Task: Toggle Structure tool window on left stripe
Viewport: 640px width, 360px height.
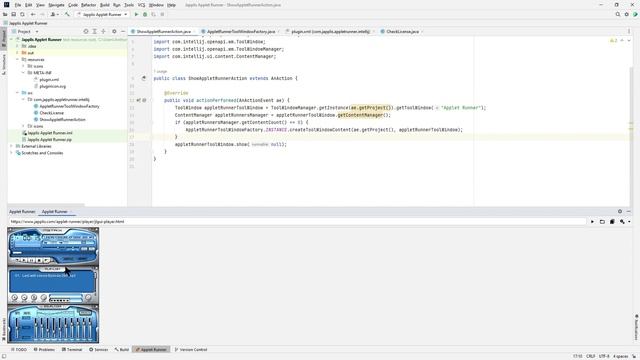Action: click(4, 64)
